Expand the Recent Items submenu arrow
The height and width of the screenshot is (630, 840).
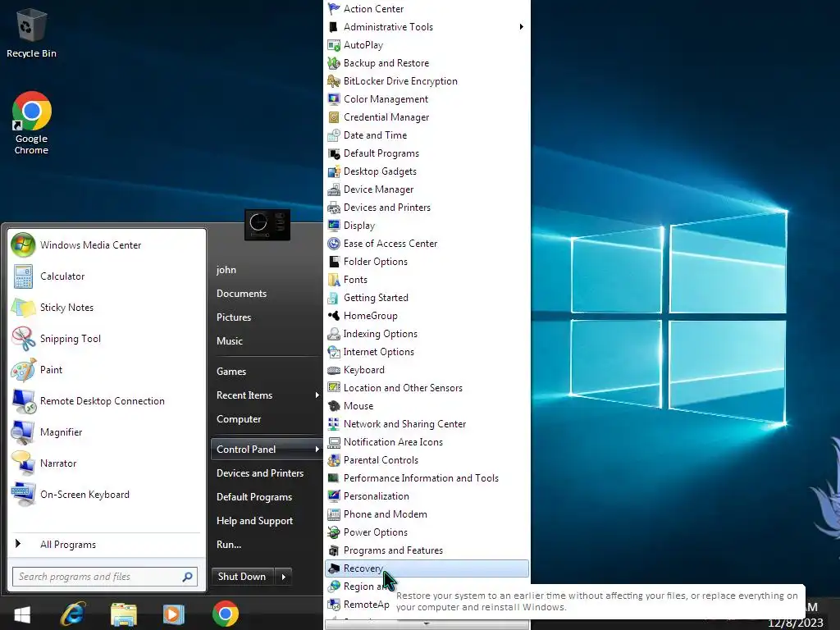coord(317,395)
